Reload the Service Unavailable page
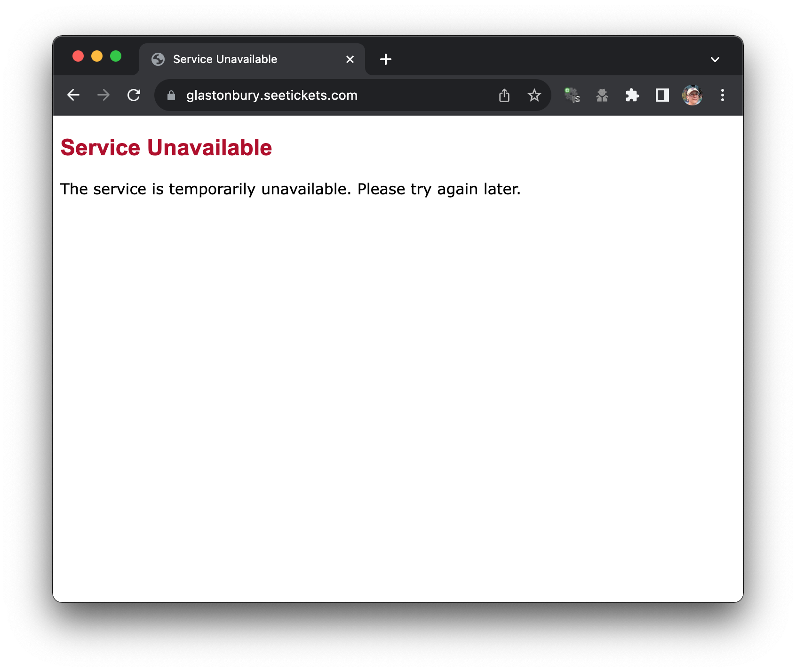This screenshot has height=672, width=796. point(134,96)
